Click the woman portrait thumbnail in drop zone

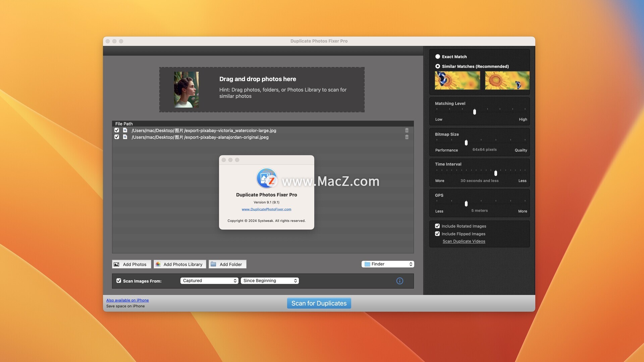tap(186, 89)
